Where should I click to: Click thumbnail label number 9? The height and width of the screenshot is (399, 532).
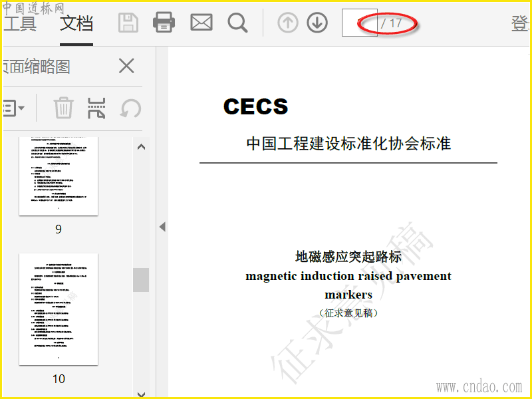point(59,229)
